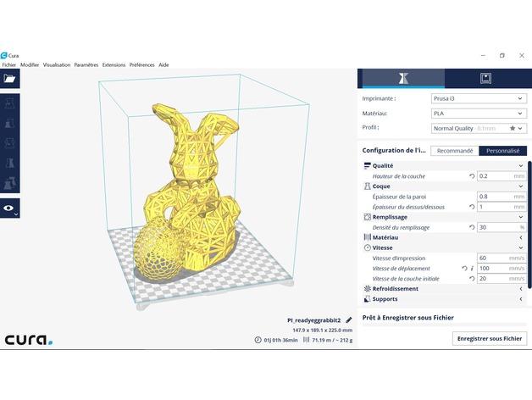532x400 pixels.
Task: Reset Épaisseur du dessus/dessous value
Action: click(472, 207)
